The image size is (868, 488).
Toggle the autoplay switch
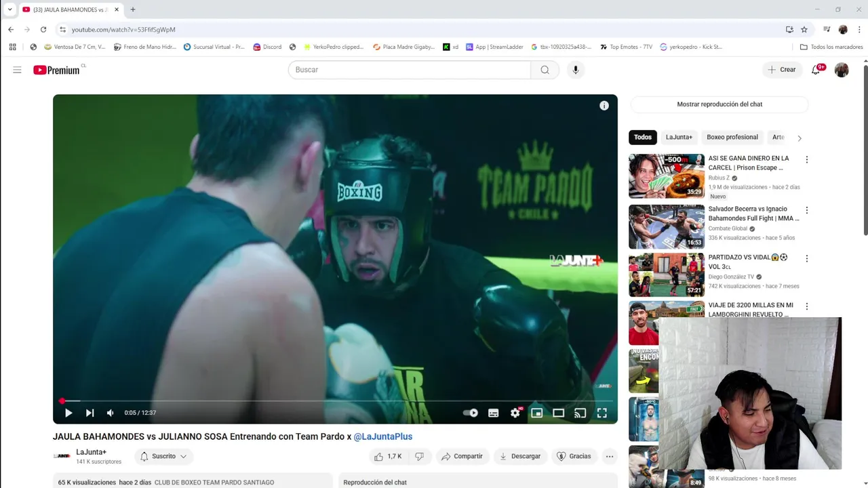[471, 413]
